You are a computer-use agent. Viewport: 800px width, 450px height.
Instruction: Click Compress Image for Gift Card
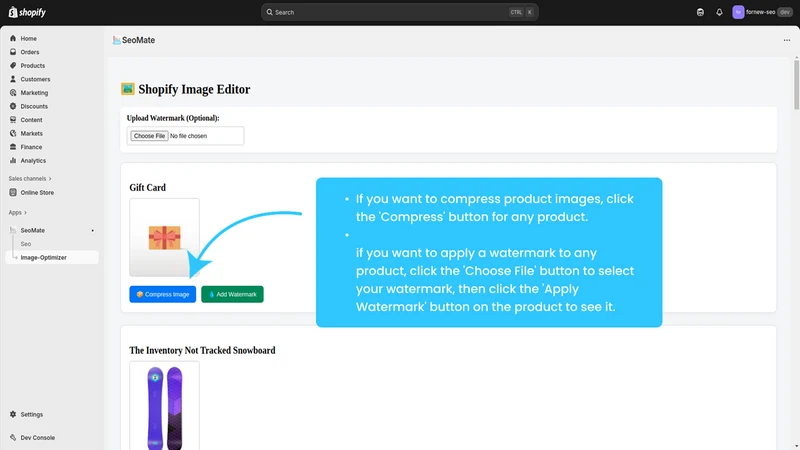[162, 294]
